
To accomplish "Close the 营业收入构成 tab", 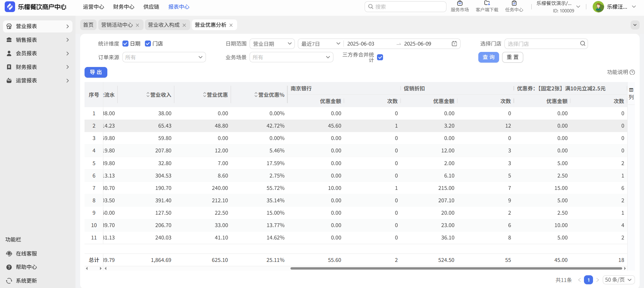I will click(x=184, y=25).
